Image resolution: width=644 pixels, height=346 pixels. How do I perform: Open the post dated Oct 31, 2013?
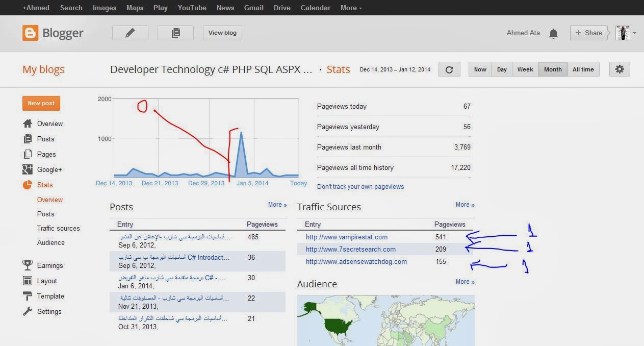(x=173, y=318)
